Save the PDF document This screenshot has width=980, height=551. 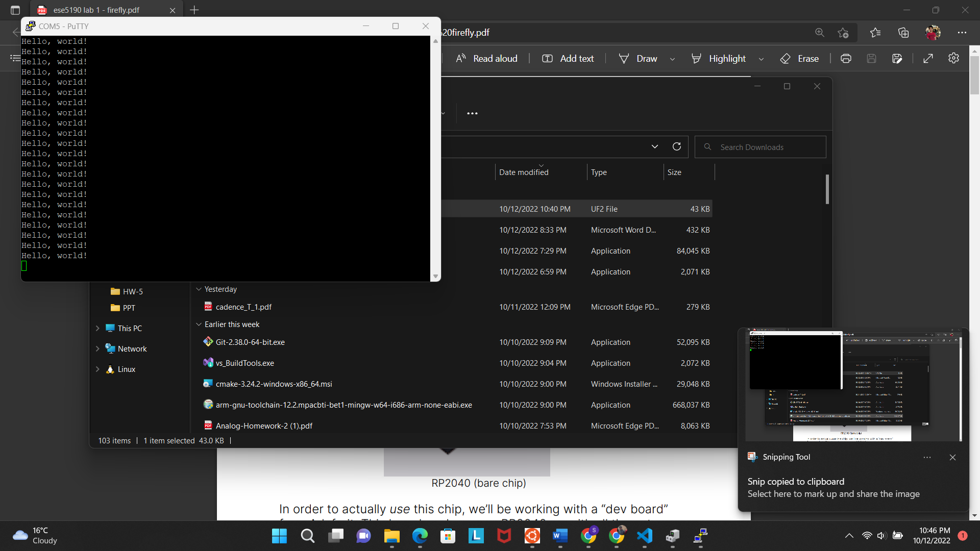click(871, 58)
